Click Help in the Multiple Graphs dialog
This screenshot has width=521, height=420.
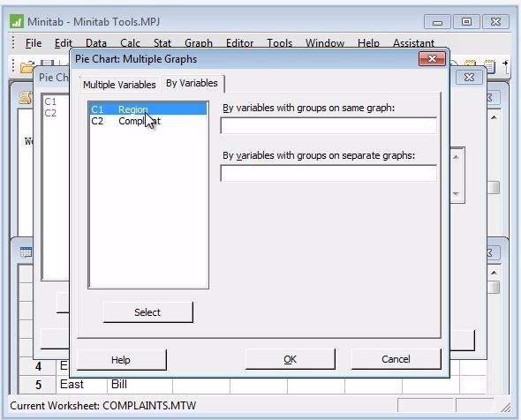pyautogui.click(x=121, y=360)
